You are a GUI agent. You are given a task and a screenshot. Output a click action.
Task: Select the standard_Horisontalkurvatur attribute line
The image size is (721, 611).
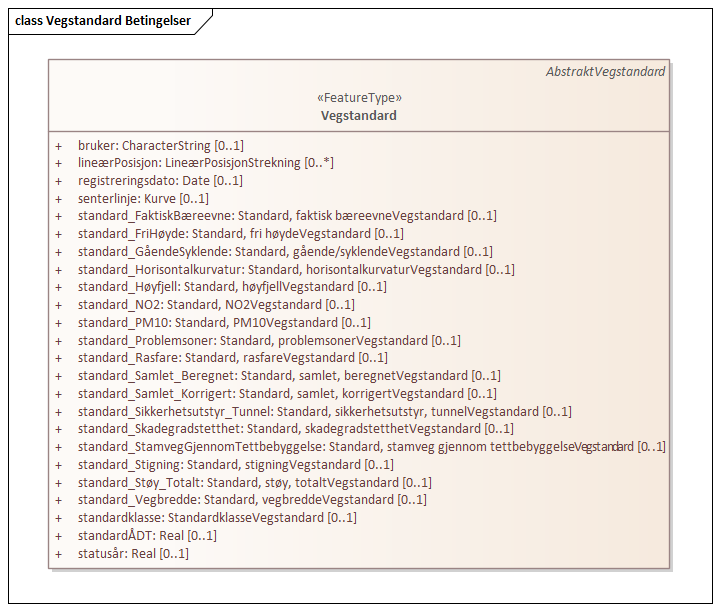[295, 269]
